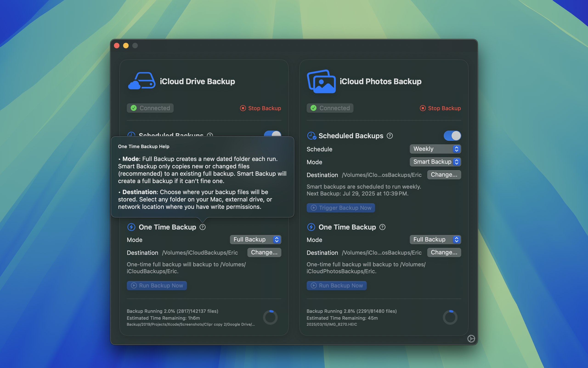Click Run Backup Now under iCloud Drive
588x368 pixels.
[157, 285]
